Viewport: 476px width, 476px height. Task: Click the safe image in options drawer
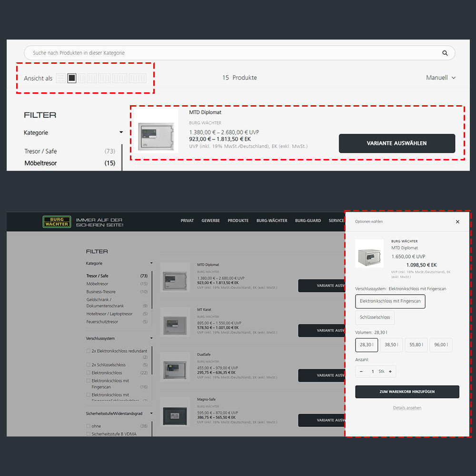(x=369, y=254)
